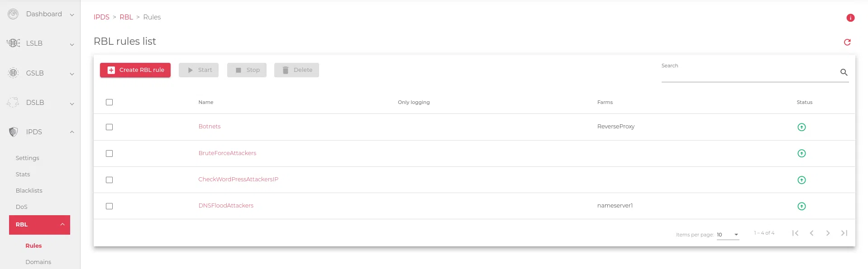Open the BruteForceAttackers rule link
868x269 pixels.
tap(227, 153)
